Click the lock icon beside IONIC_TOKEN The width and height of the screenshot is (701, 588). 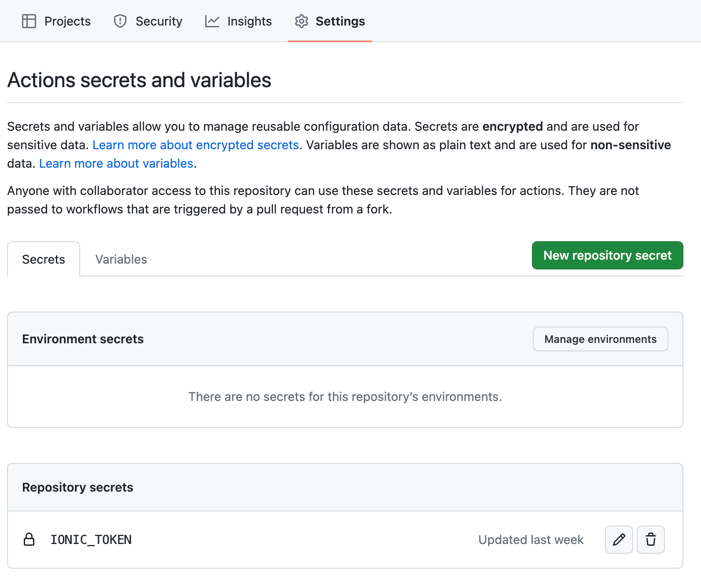click(29, 540)
